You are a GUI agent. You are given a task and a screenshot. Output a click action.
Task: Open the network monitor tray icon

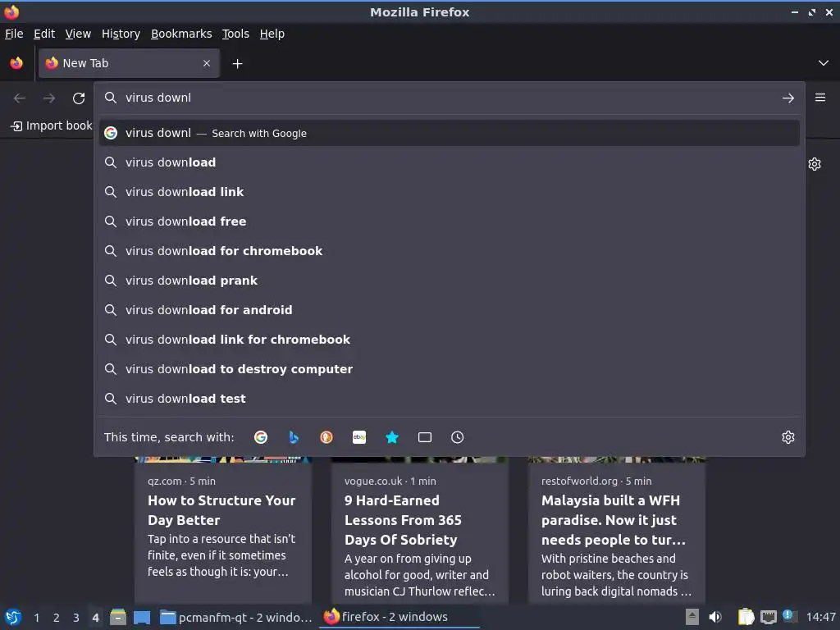coord(769,617)
